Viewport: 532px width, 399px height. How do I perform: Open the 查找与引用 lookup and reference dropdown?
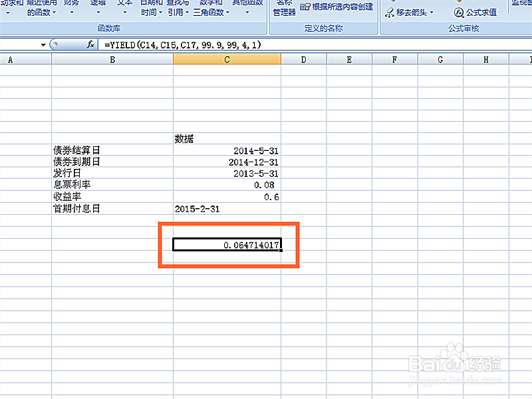[178, 9]
